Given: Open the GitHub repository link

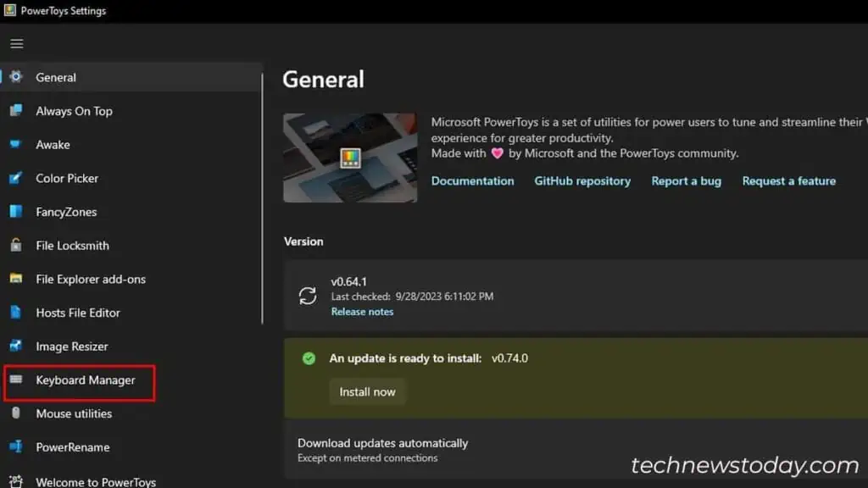Looking at the screenshot, I should [582, 180].
